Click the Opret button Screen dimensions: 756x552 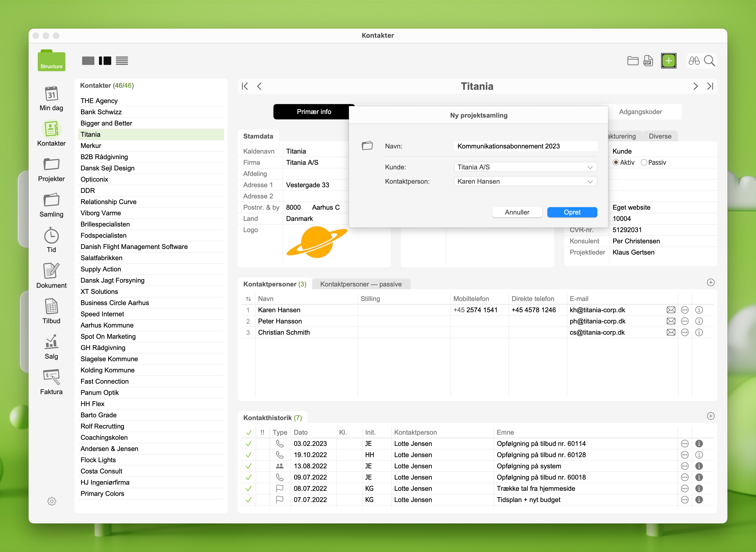point(572,212)
